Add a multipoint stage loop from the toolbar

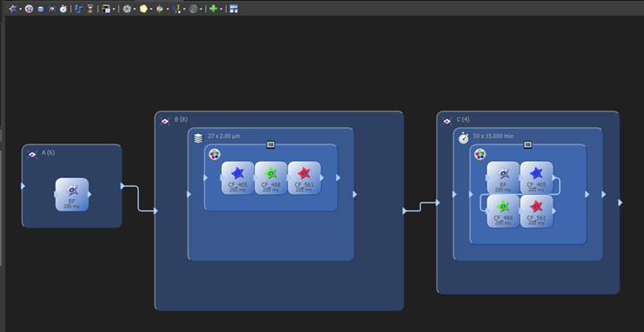click(52, 9)
